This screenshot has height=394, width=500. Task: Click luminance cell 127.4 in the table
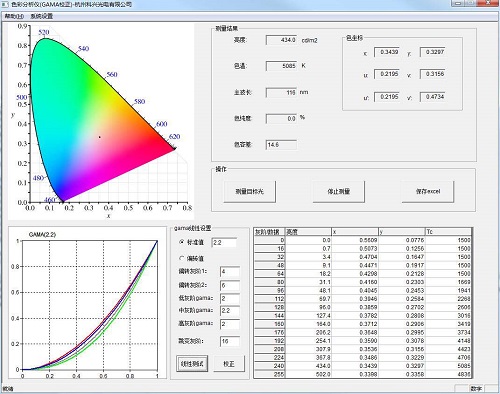[x=308, y=315]
